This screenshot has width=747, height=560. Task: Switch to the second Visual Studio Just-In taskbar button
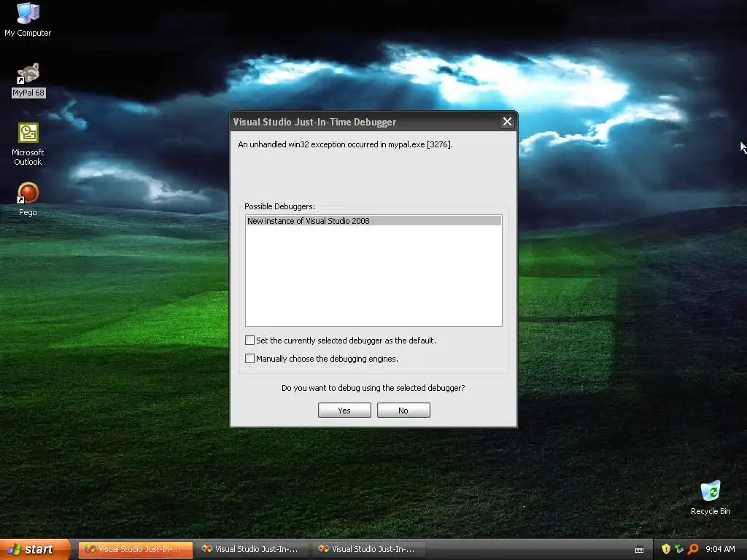pos(252,549)
